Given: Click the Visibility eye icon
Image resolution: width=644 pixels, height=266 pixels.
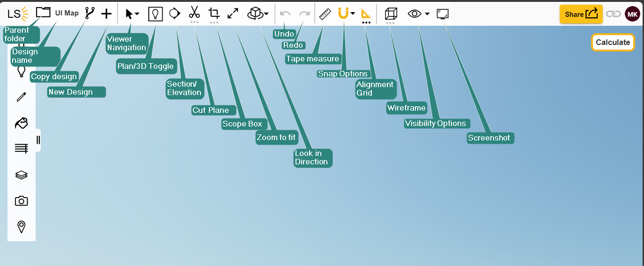Looking at the screenshot, I should (x=415, y=14).
